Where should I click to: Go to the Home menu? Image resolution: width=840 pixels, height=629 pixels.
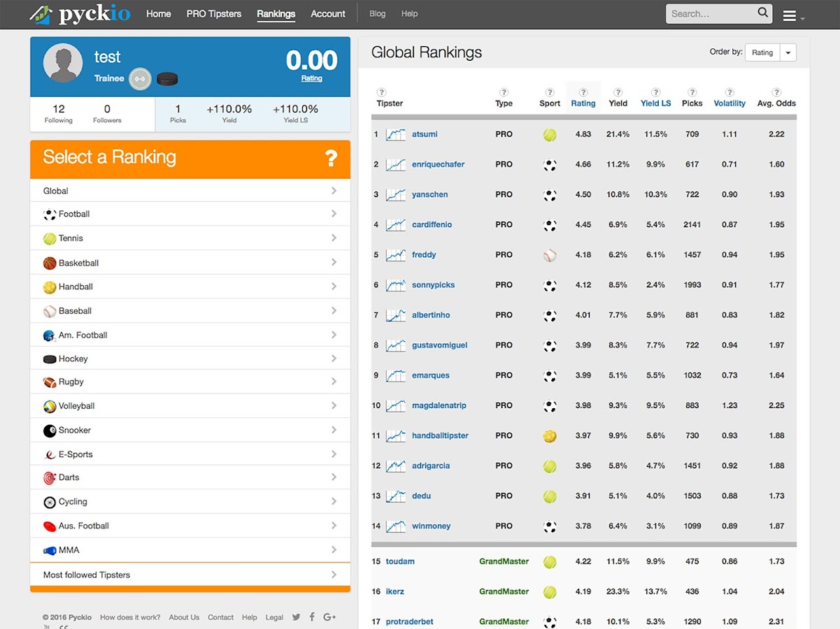tap(159, 14)
